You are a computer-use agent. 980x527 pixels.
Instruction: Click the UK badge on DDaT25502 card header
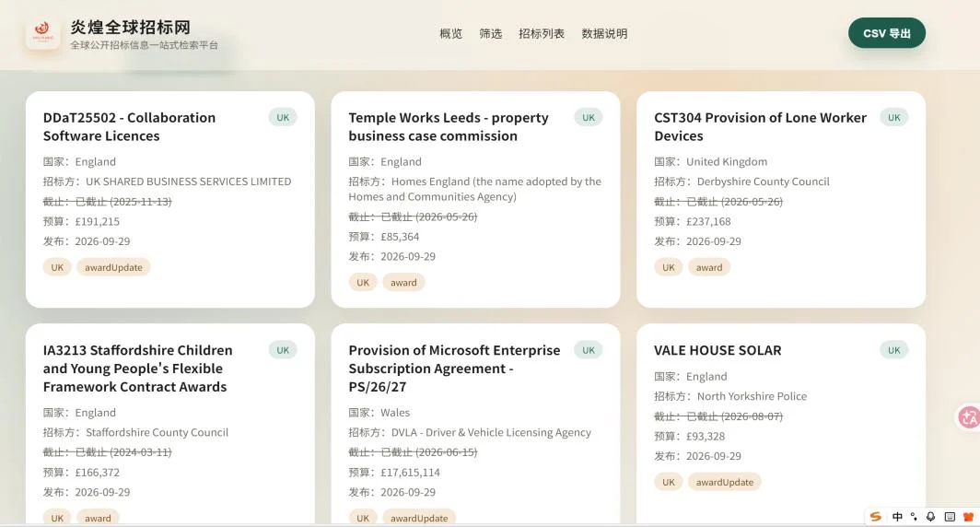283,118
